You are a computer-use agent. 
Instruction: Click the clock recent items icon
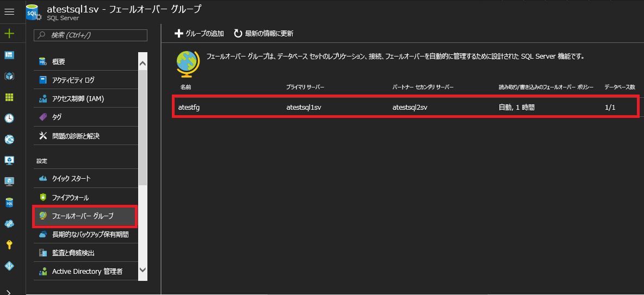(x=9, y=118)
